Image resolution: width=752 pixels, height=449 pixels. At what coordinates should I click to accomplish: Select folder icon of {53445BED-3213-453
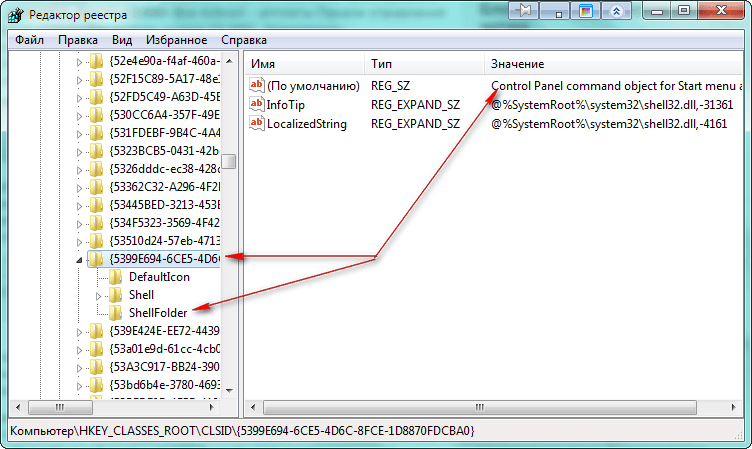tap(96, 205)
